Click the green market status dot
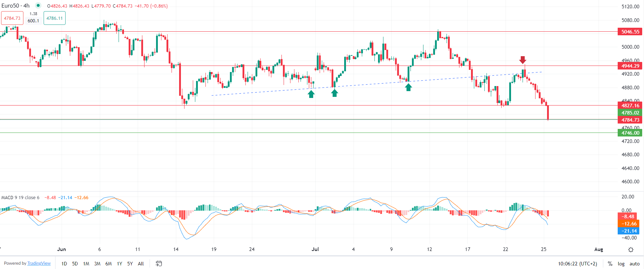Screen dimensions: 644x269 (x=38, y=6)
